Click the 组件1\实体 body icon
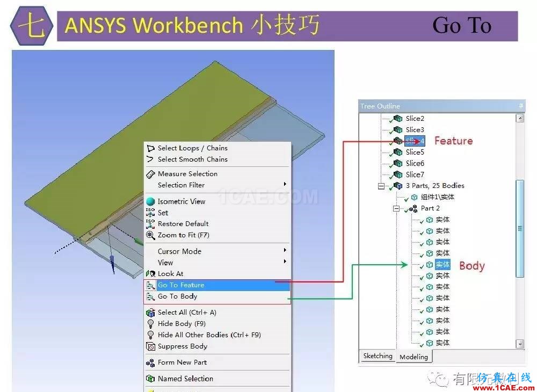This screenshot has width=537, height=392. (414, 197)
